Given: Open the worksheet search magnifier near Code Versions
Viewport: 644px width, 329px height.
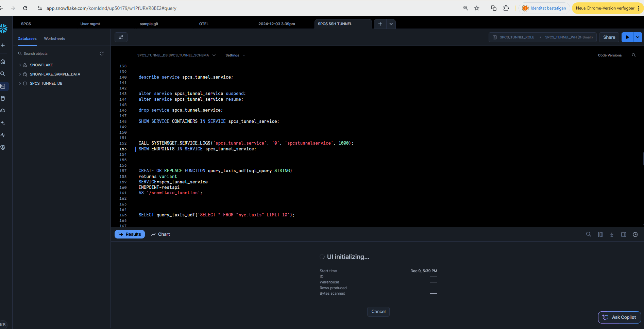Looking at the screenshot, I should [634, 55].
